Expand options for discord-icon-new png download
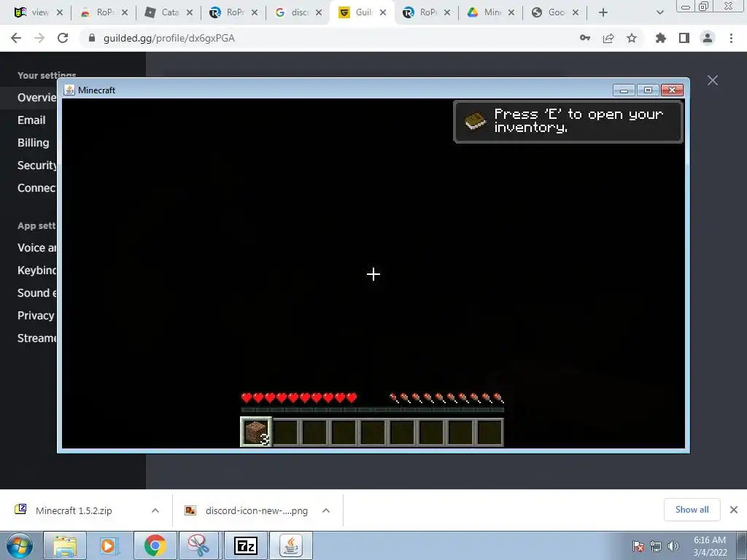The width and height of the screenshot is (747, 560). (x=326, y=510)
